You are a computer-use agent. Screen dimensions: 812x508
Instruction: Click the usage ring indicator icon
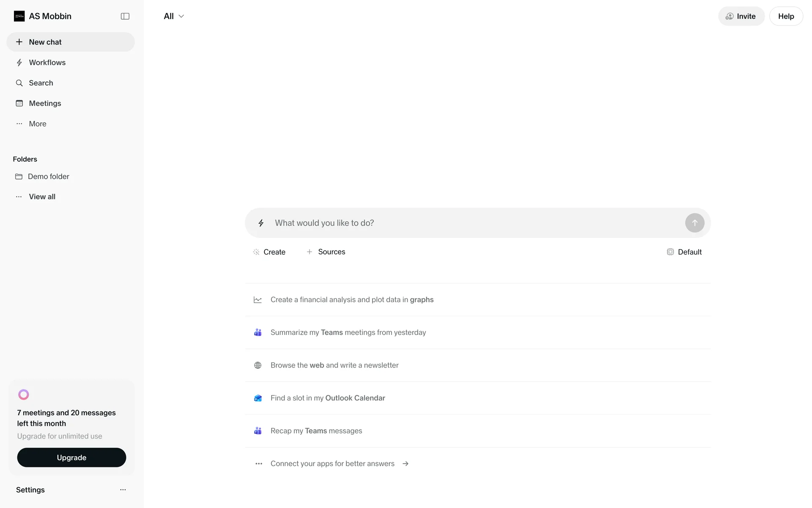pyautogui.click(x=24, y=395)
